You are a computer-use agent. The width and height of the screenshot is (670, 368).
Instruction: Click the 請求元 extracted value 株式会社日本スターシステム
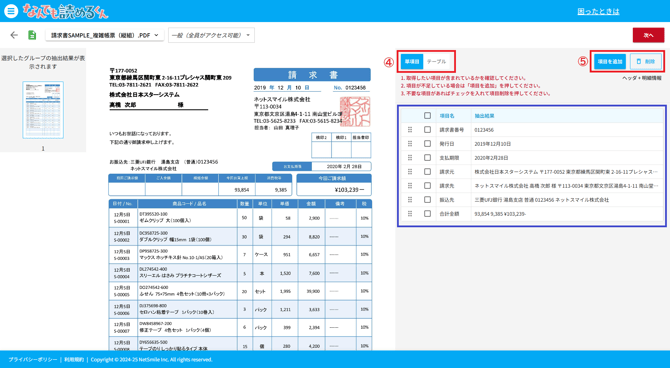[566, 172]
